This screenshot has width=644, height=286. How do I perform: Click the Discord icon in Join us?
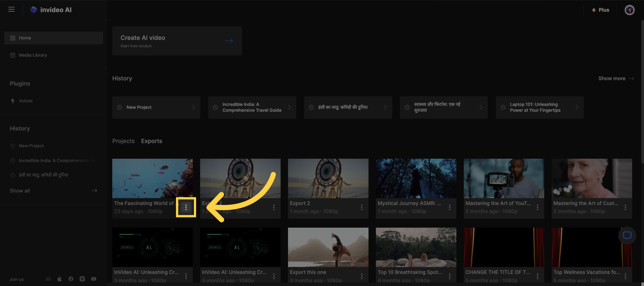pos(48,279)
